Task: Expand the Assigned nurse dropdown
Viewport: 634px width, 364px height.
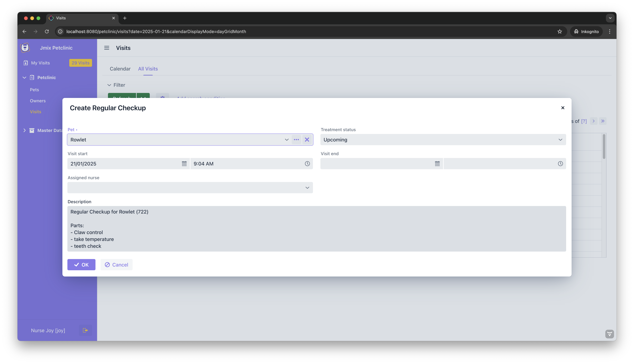Action: [x=307, y=188]
